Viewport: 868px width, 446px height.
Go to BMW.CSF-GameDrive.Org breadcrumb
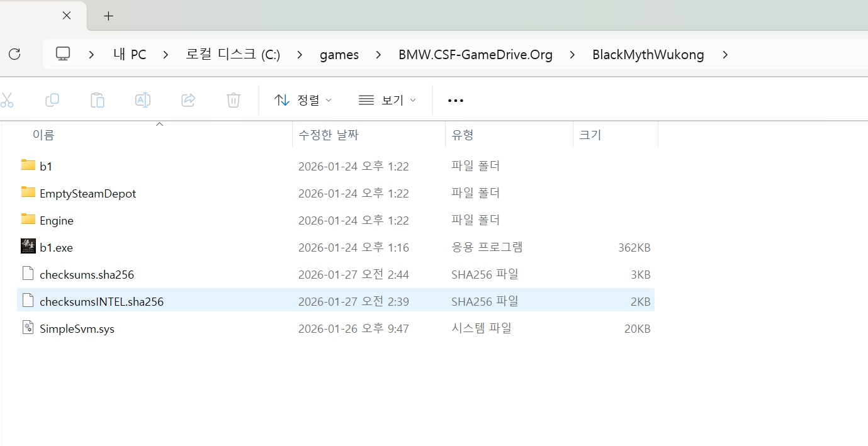click(475, 55)
